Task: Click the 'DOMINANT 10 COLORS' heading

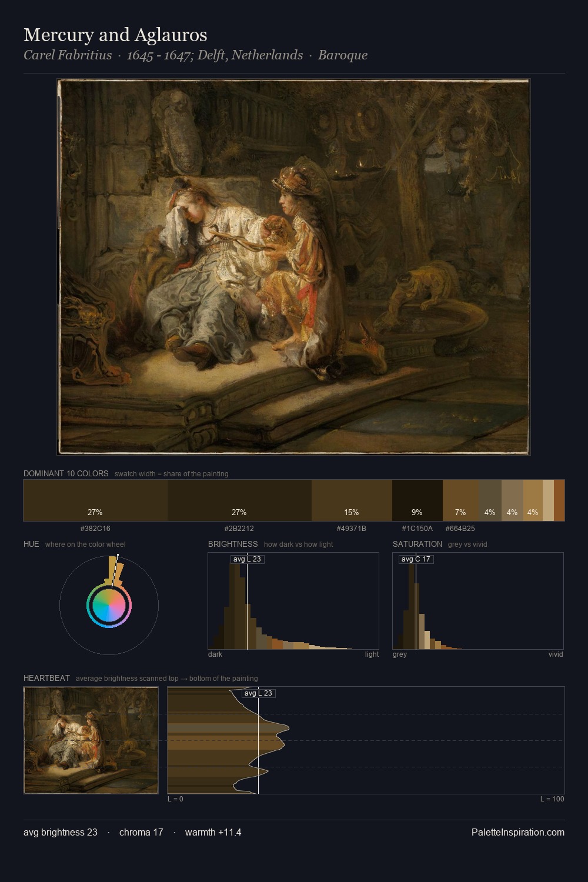Action: 66,473
